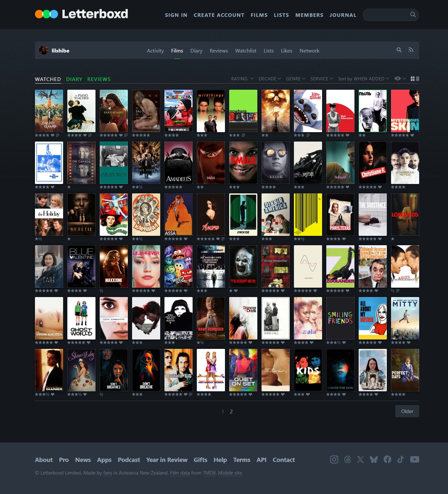Open the JOURNAL header link
The height and width of the screenshot is (494, 448).
(343, 15)
